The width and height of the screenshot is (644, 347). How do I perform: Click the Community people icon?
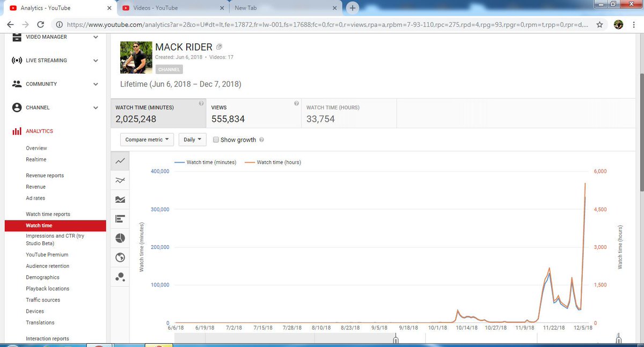point(17,84)
